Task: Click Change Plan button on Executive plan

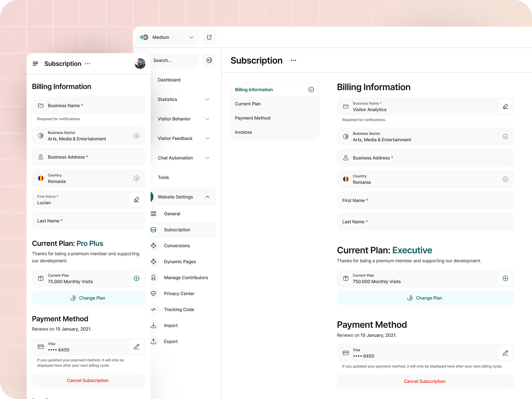Action: click(x=425, y=298)
